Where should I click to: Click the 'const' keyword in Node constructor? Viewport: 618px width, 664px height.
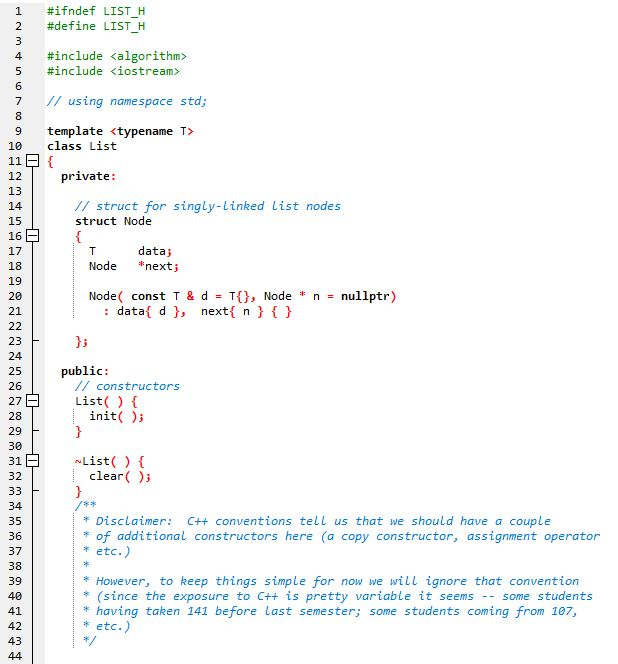148,296
